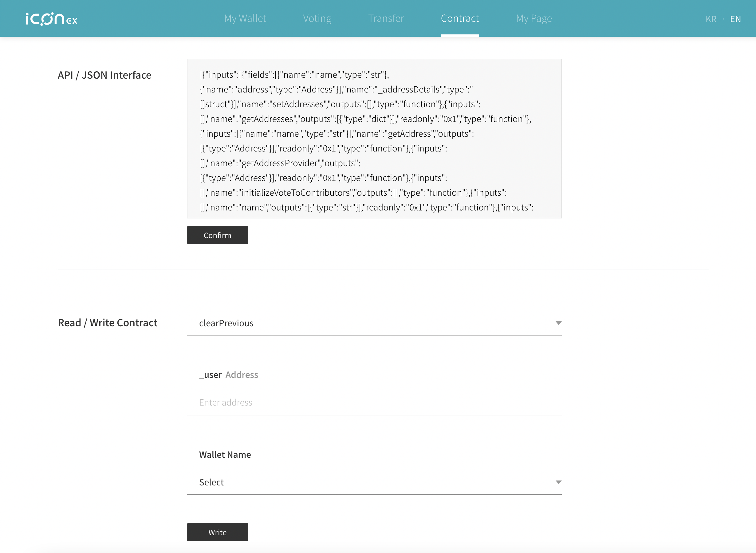Open the My Page tab
Image resolution: width=756 pixels, height=553 pixels.
point(534,18)
